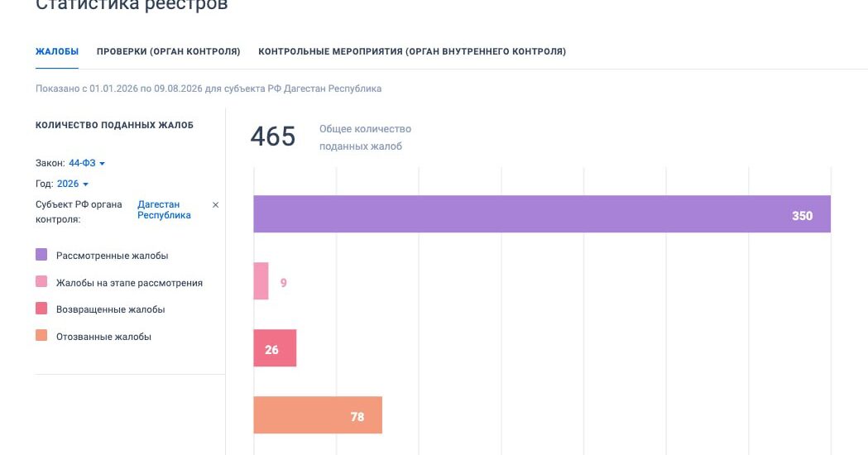Click the small pink bar showing 9
Image resolution: width=868 pixels, height=455 pixels.
coord(261,281)
